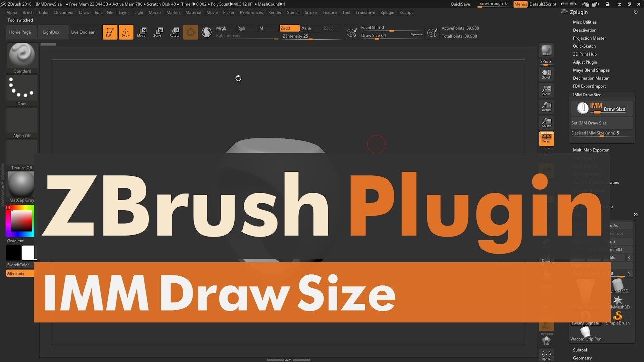
Task: Expand Projection Master section
Action: 589,38
